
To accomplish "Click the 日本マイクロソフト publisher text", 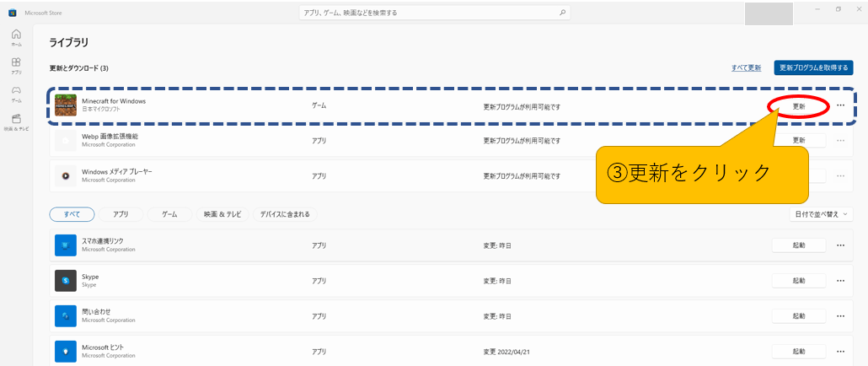I will 101,110.
